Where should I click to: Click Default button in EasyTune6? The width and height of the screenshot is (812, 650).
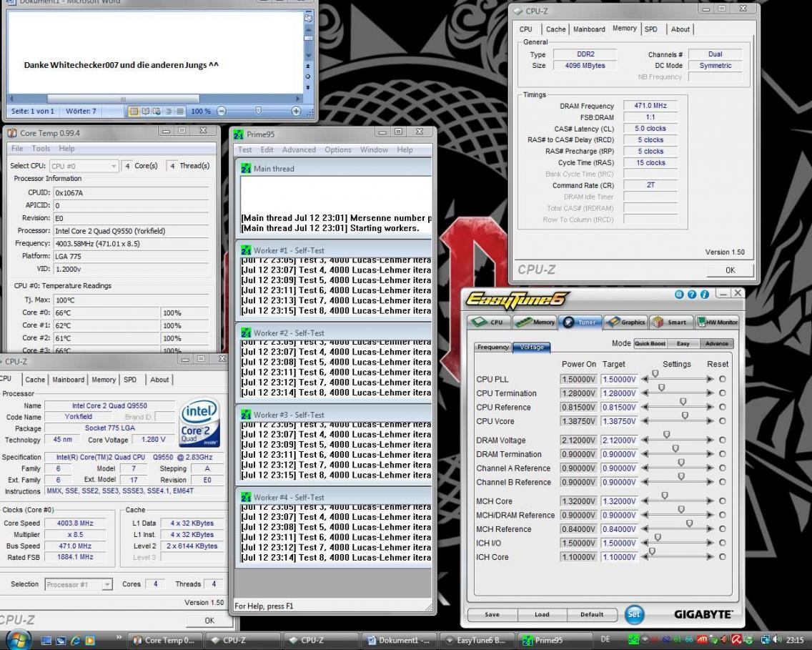(x=592, y=614)
